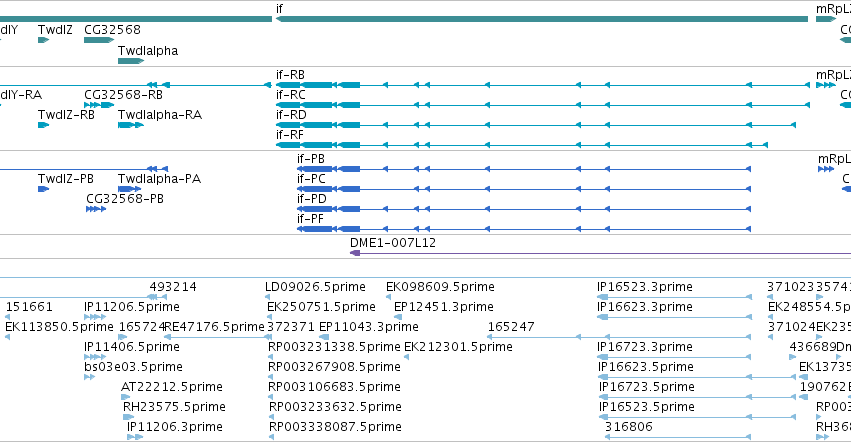
Task: Select EK250751.5prime EST
Action: pos(321,307)
